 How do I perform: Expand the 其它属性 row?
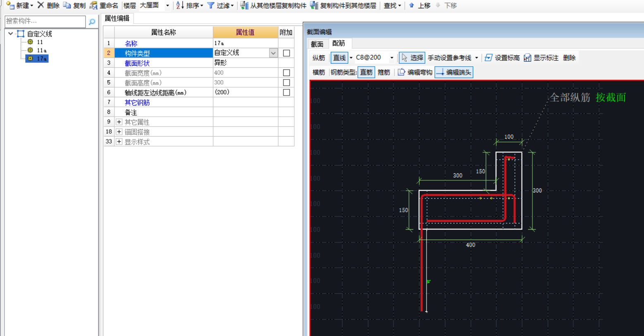click(x=119, y=122)
